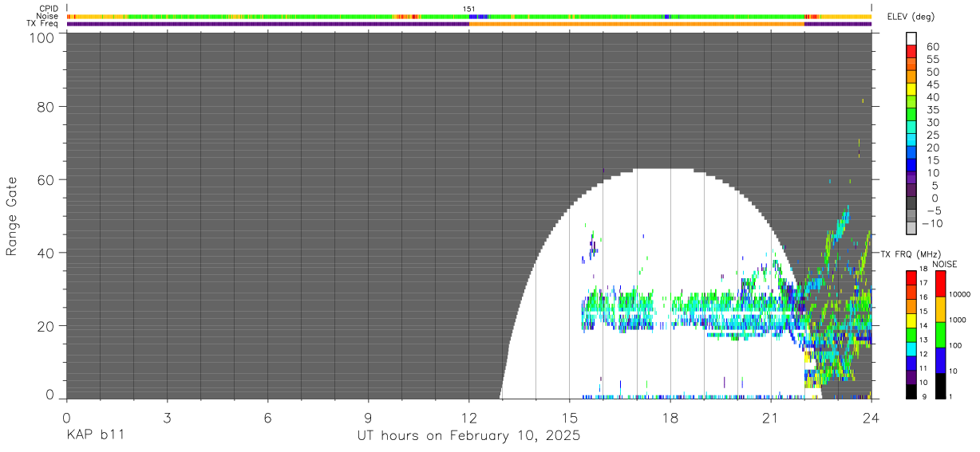
Task: Select hour 24 on the time axis
Action: pyautogui.click(x=871, y=417)
